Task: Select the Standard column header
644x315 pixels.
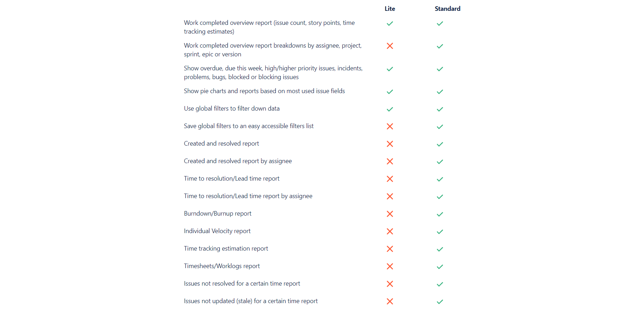Action: pyautogui.click(x=447, y=9)
